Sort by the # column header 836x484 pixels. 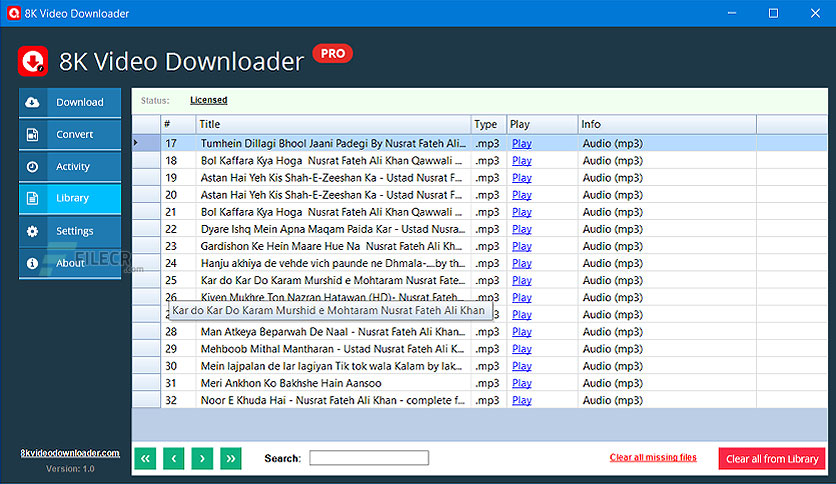[x=178, y=124]
